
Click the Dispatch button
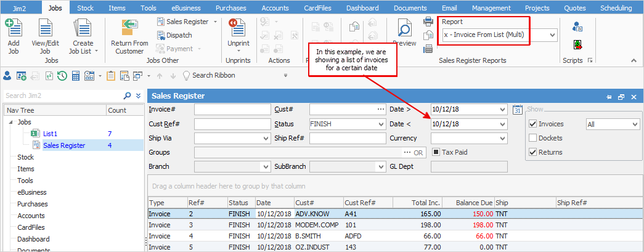pyautogui.click(x=174, y=35)
